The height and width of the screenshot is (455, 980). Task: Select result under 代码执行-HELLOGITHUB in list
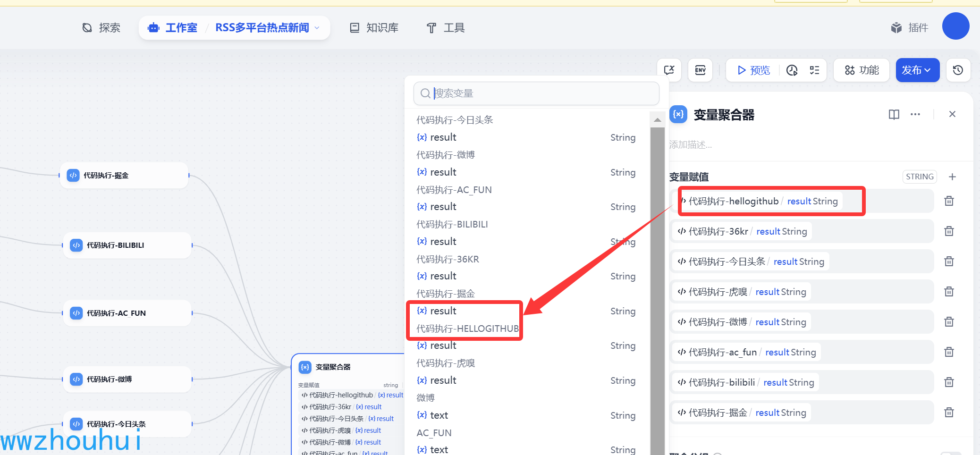pyautogui.click(x=526, y=345)
